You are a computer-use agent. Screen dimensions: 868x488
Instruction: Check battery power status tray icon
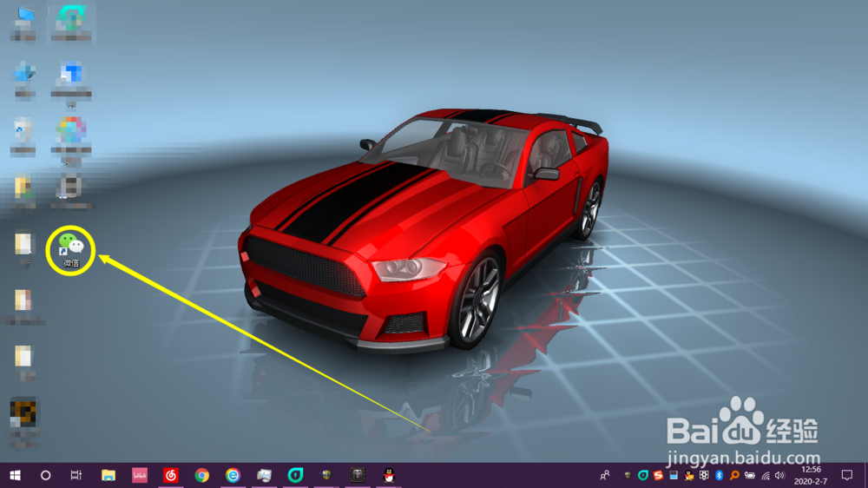(750, 475)
